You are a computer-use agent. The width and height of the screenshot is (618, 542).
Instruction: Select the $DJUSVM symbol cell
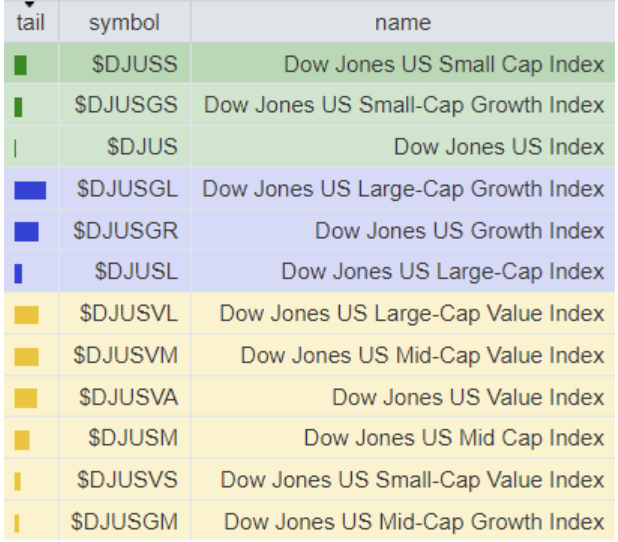[x=126, y=356]
